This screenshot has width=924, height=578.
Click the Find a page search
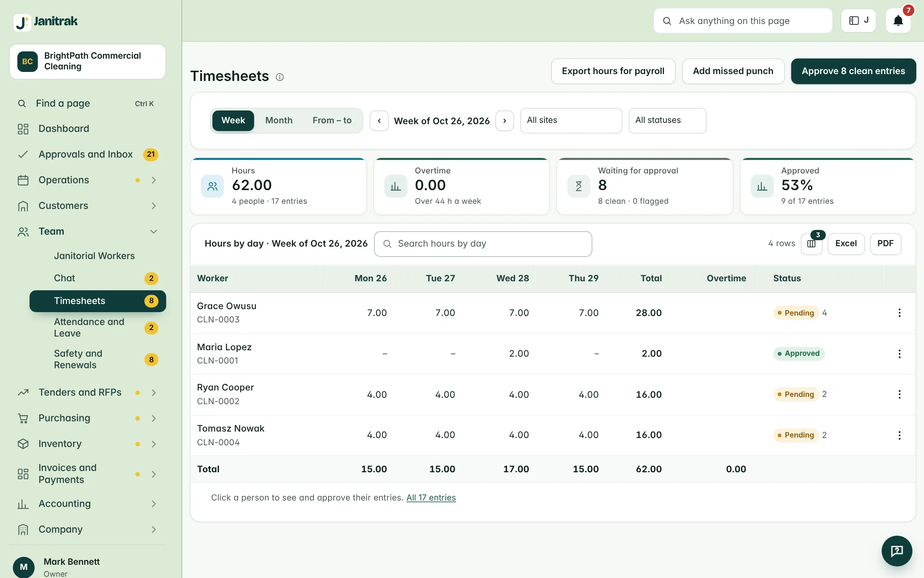pos(88,103)
